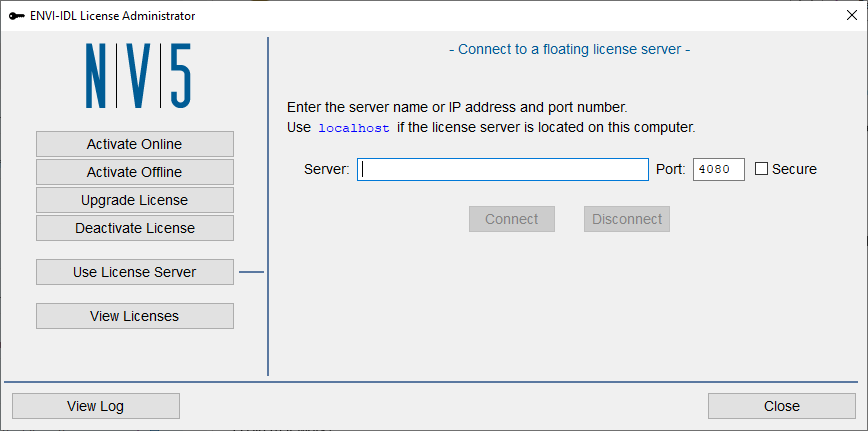The height and width of the screenshot is (431, 868).
Task: Open the View Licenses panel
Action: click(x=135, y=316)
